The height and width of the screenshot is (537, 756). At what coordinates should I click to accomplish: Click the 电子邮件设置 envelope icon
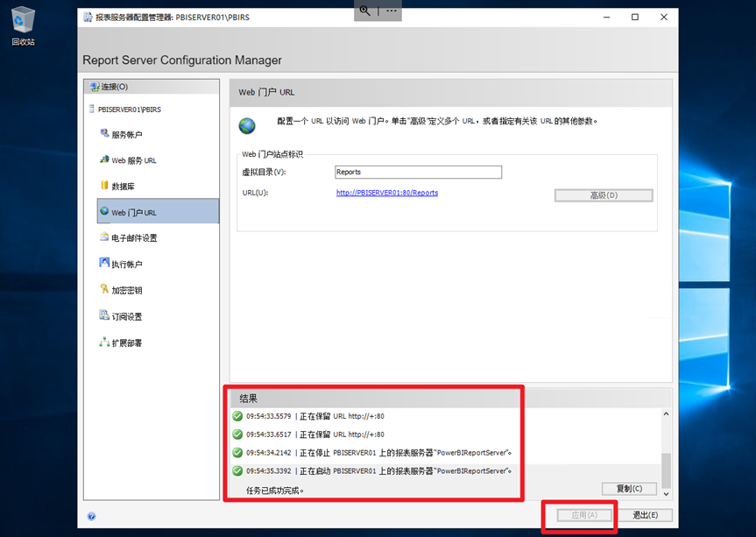click(x=104, y=237)
